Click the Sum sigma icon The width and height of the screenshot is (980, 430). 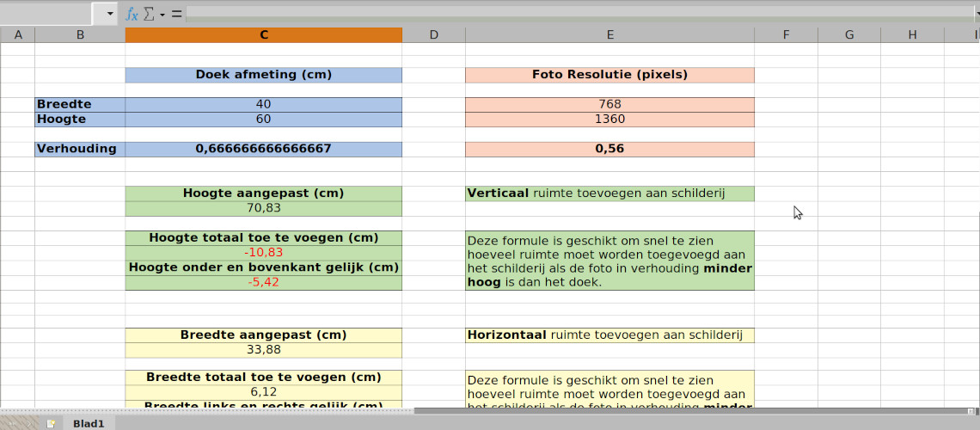click(148, 14)
